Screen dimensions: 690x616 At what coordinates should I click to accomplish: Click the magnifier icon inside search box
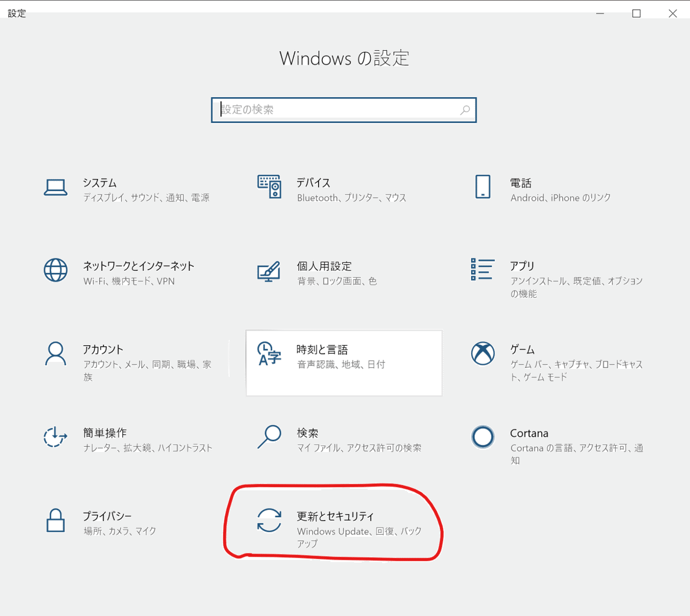pyautogui.click(x=465, y=110)
